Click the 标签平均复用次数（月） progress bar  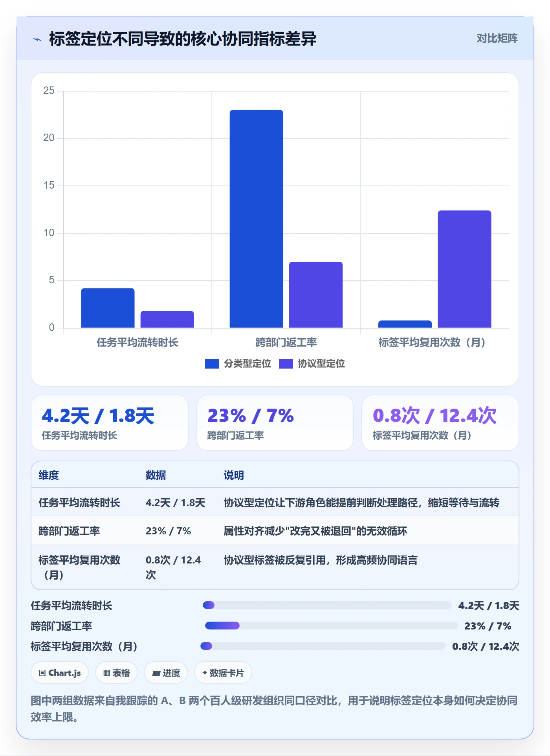(x=323, y=646)
